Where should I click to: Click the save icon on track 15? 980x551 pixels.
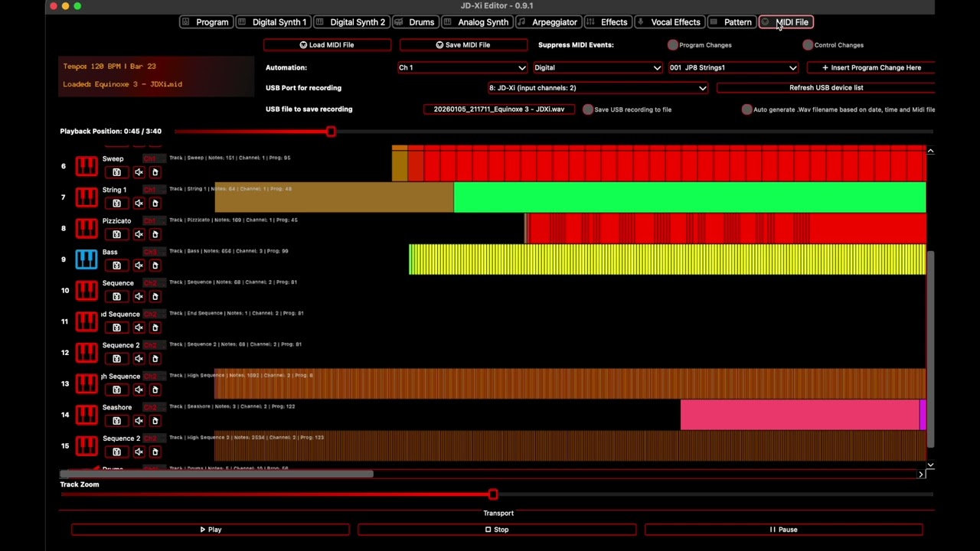tap(116, 452)
